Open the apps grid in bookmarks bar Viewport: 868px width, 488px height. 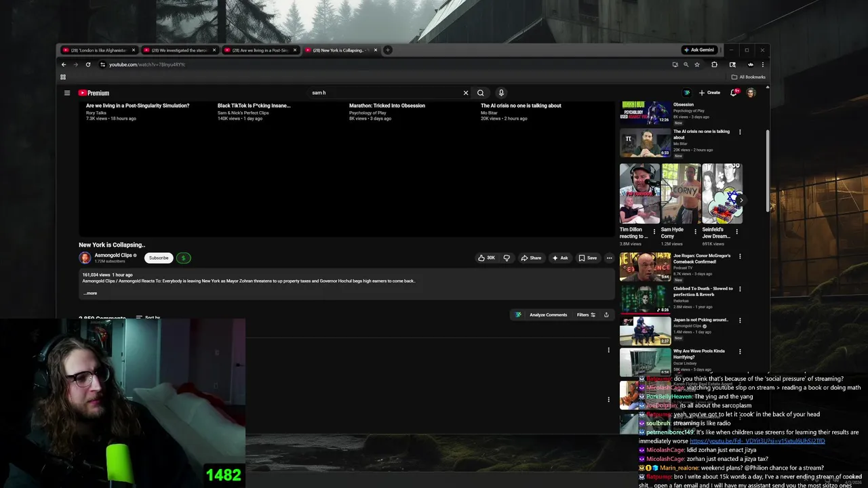pyautogui.click(x=63, y=77)
